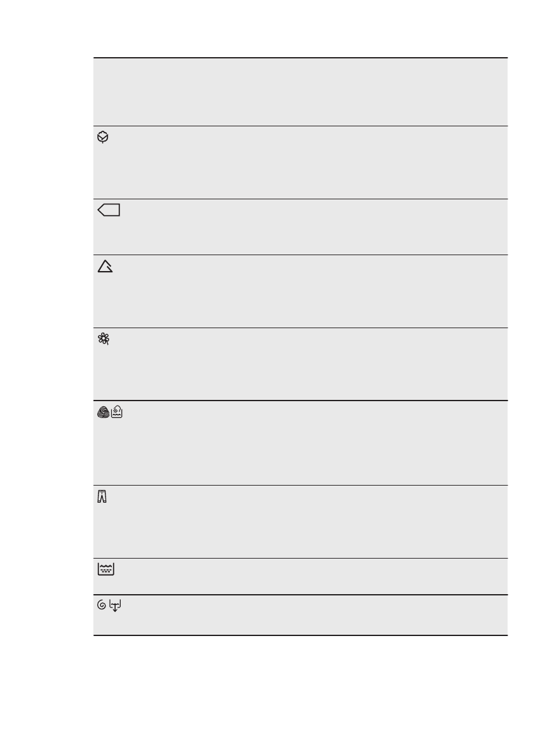533x756 pixels.
Task: Click the jeans trousers icon
Action: [x=103, y=499]
